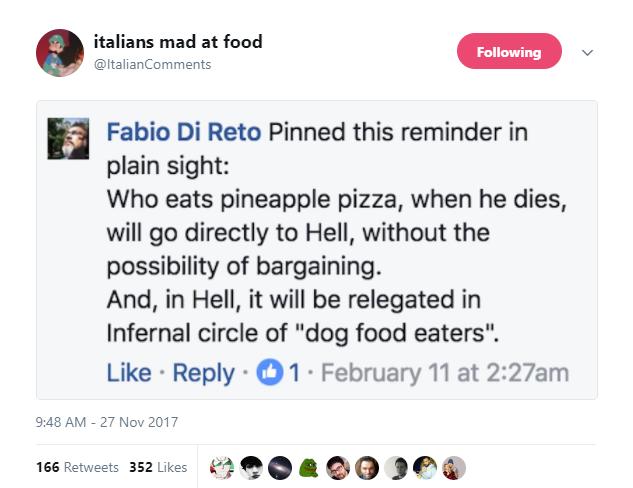The width and height of the screenshot is (633, 488).
Task: Click the embedded Facebook comment screenshot
Action: coord(316,250)
